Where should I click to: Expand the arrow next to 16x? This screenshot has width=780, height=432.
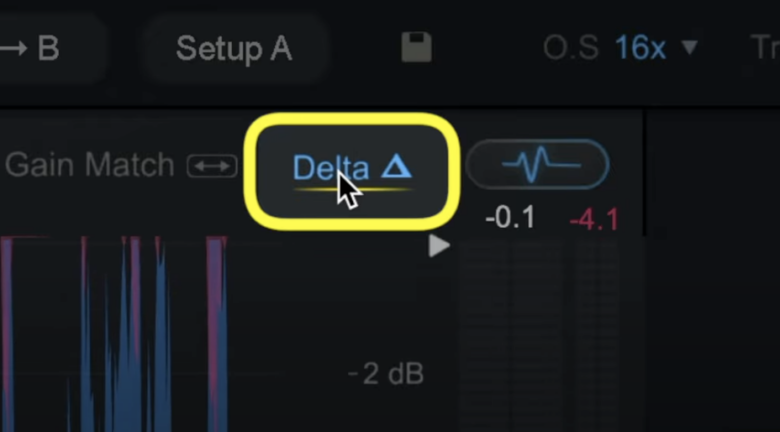point(689,47)
